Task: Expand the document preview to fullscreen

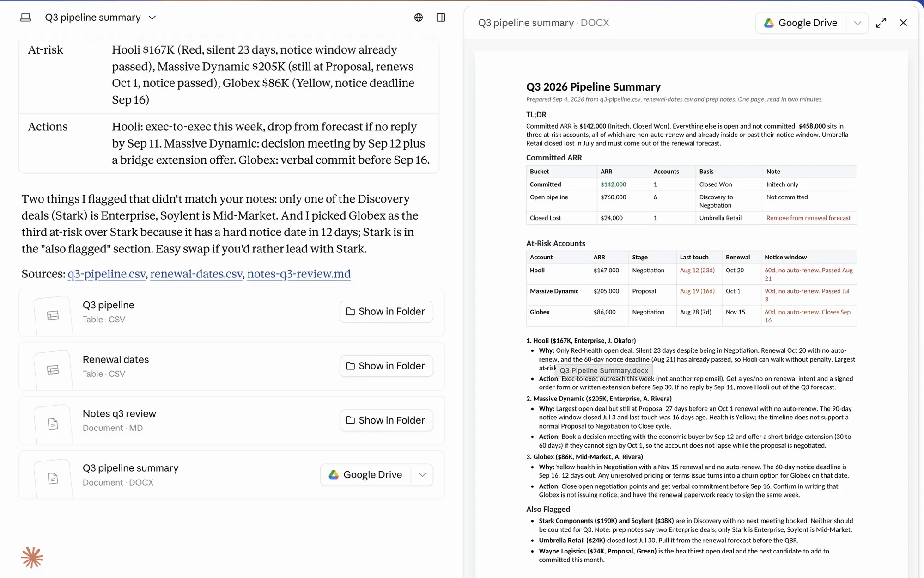Action: click(x=881, y=23)
